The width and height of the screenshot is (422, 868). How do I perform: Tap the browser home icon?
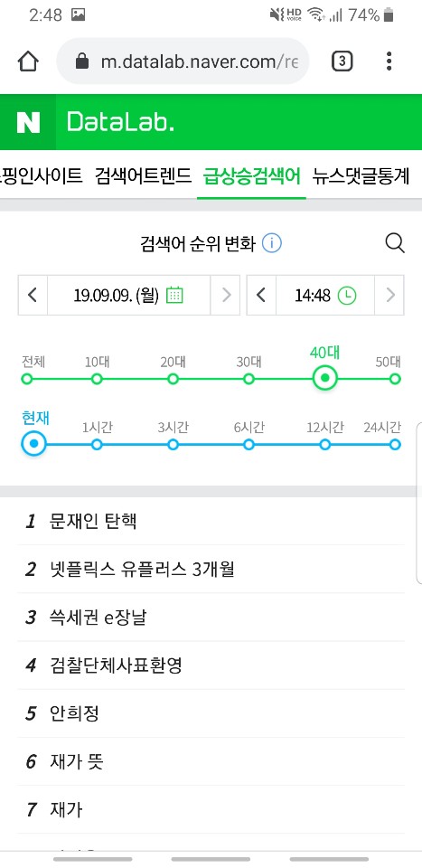point(28,61)
